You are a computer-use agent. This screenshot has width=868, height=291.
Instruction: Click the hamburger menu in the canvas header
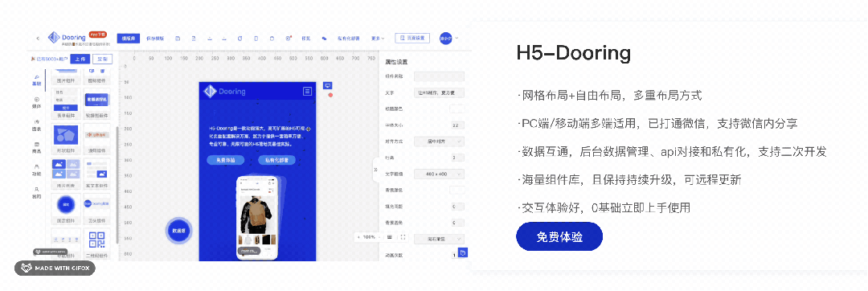tap(307, 92)
